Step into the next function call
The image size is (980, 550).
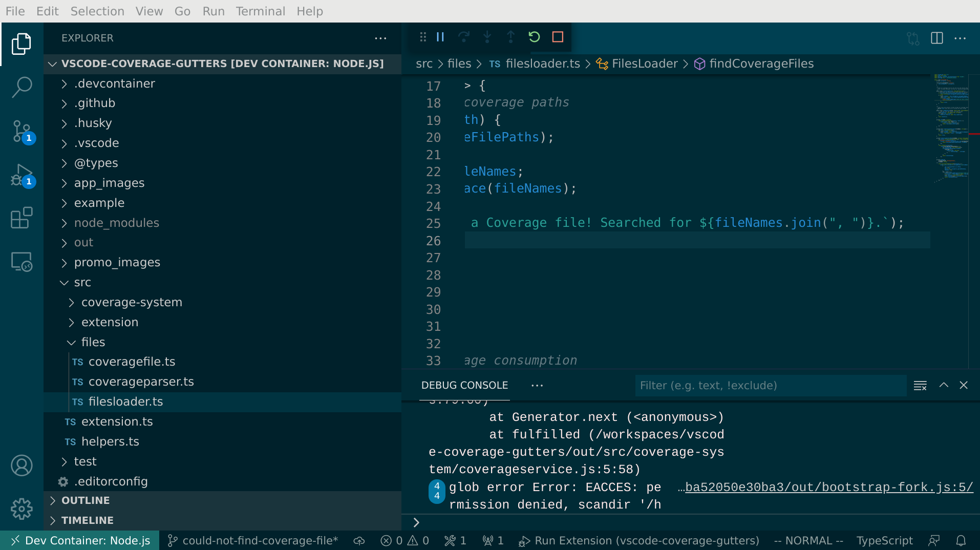coord(487,37)
